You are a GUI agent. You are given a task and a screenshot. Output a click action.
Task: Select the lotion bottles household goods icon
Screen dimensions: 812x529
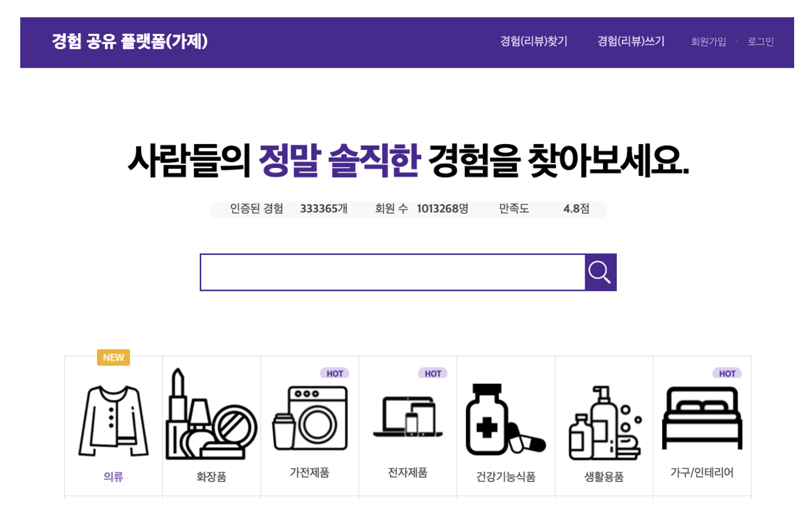click(604, 423)
